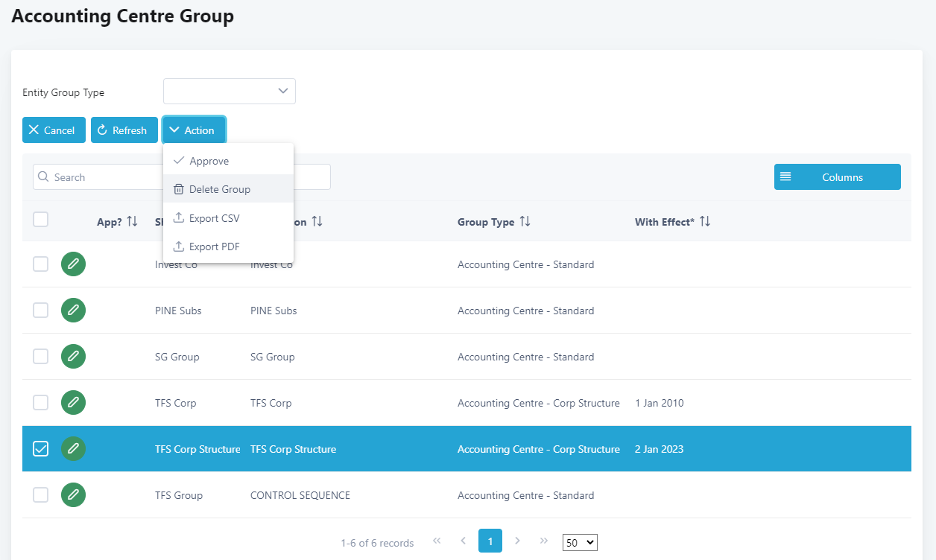Open edit for TFS Corp Structure row
Screen dimensions: 936x560
pos(73,449)
